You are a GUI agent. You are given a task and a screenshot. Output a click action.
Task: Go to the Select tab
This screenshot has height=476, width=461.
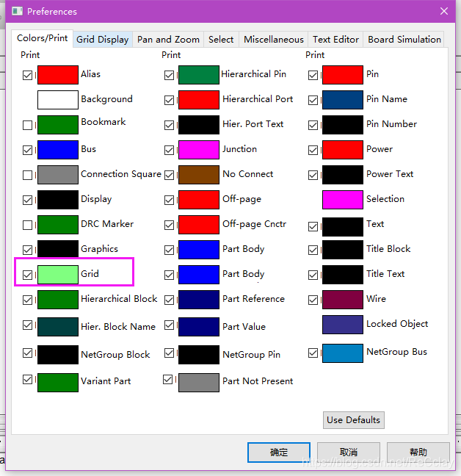tap(221, 40)
